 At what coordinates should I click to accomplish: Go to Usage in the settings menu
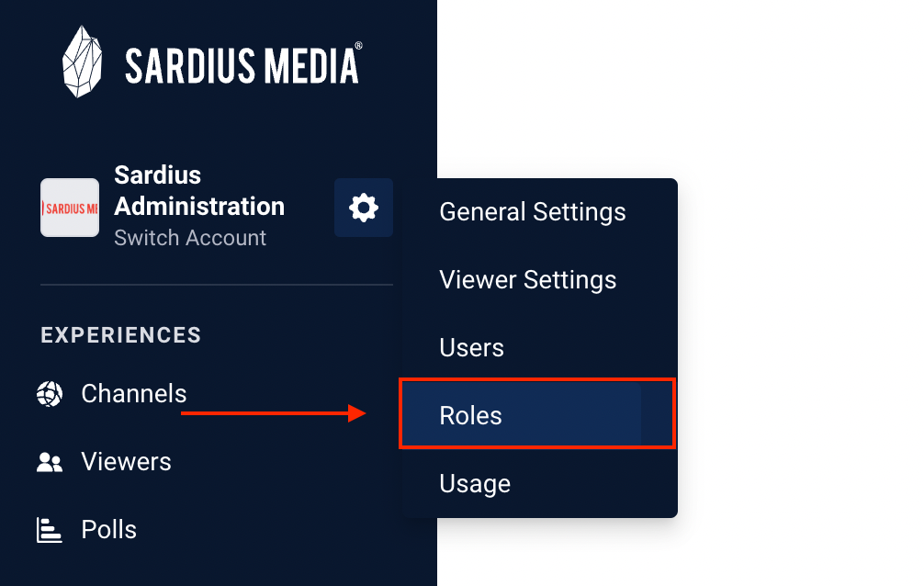point(474,484)
